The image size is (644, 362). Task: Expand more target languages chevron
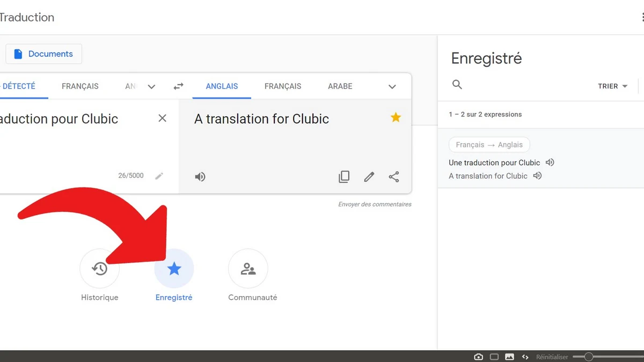click(x=392, y=86)
